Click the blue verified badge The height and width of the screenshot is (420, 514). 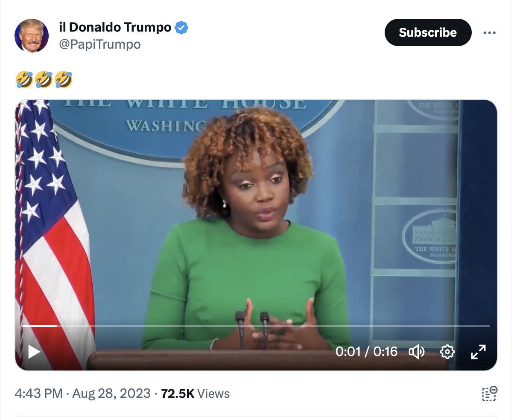point(182,28)
